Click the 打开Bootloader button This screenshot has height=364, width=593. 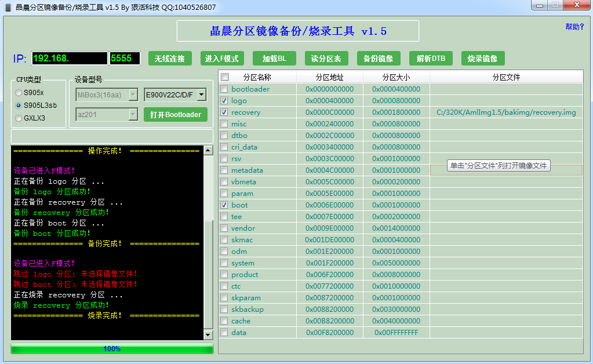click(x=176, y=115)
